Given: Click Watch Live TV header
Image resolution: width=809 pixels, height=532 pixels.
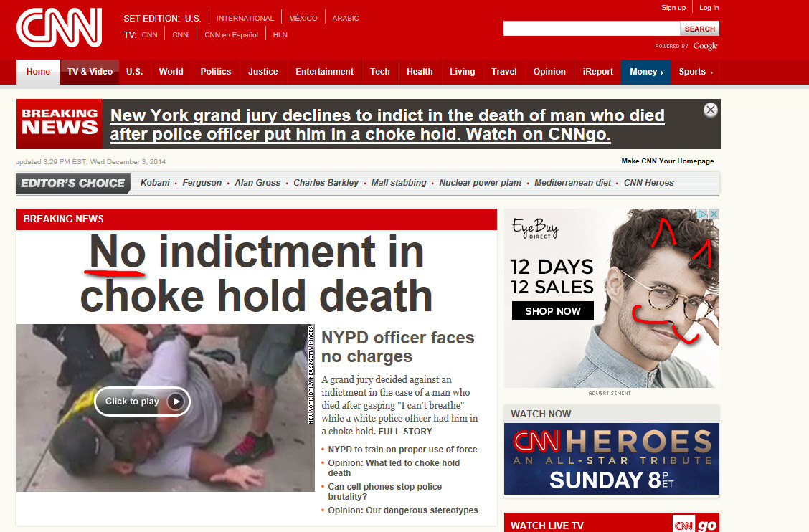Looking at the screenshot, I should click(x=547, y=526).
